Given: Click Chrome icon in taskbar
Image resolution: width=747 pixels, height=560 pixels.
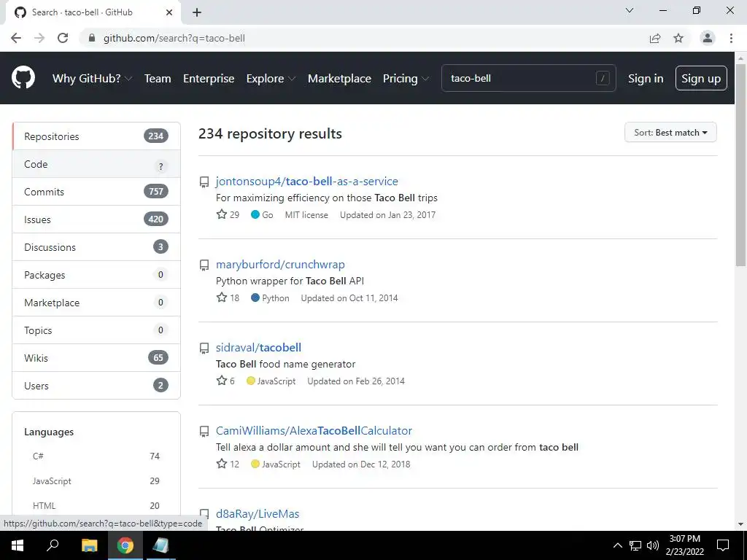Looking at the screenshot, I should click(125, 545).
